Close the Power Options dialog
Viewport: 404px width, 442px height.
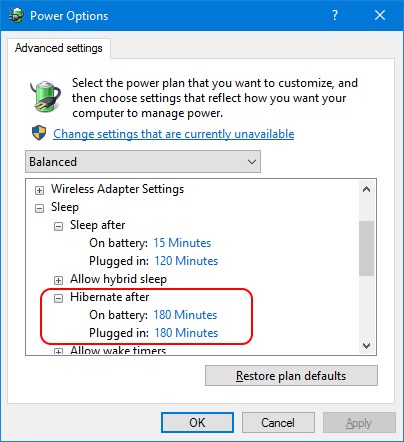(x=380, y=15)
